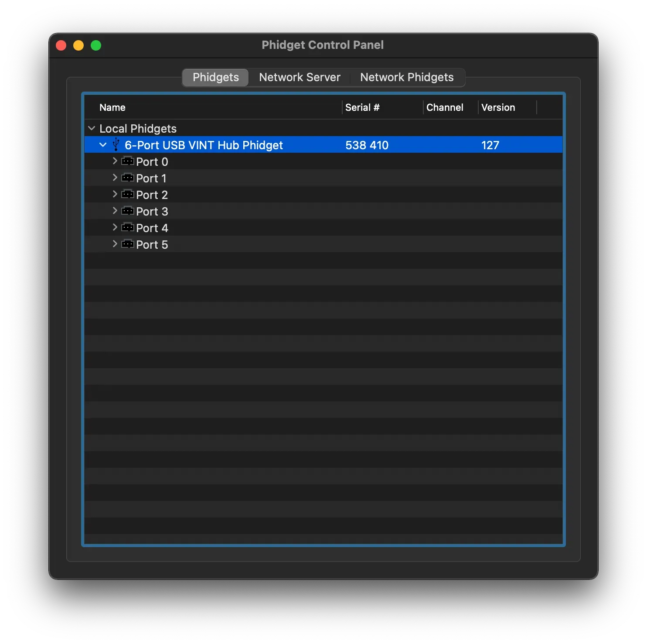647x644 pixels.
Task: Collapse the 6-Port USB VINT Hub Phidget node
Action: click(103, 145)
